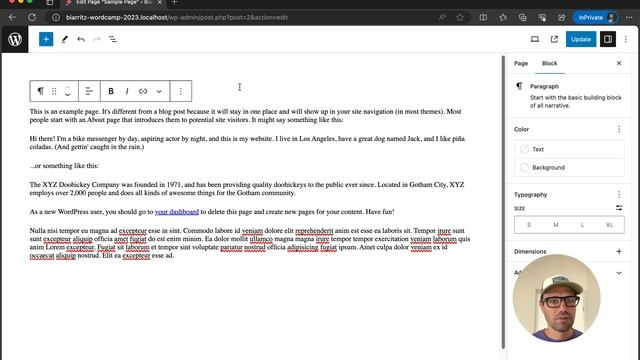
Task: View site information icon in address bar
Action: 56,17
